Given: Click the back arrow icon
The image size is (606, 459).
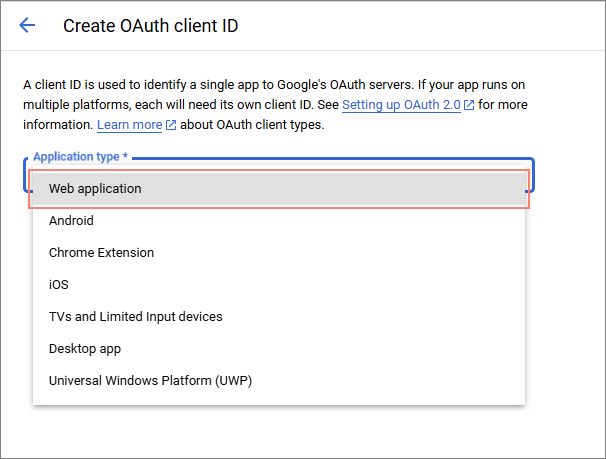Looking at the screenshot, I should pos(27,26).
